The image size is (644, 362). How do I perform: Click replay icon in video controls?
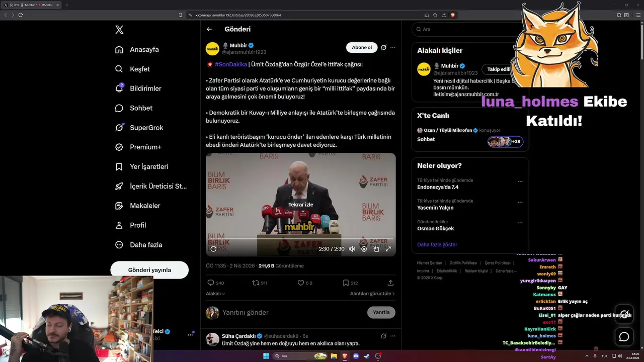pos(213,249)
